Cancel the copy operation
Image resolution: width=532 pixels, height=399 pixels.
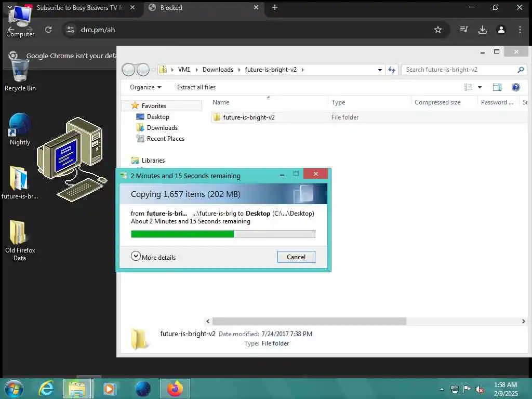point(296,257)
